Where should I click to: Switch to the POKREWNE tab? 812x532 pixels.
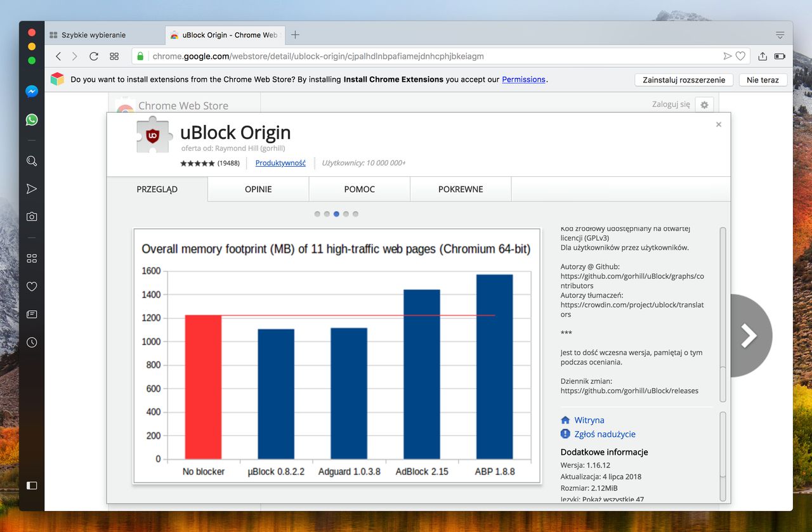point(461,190)
